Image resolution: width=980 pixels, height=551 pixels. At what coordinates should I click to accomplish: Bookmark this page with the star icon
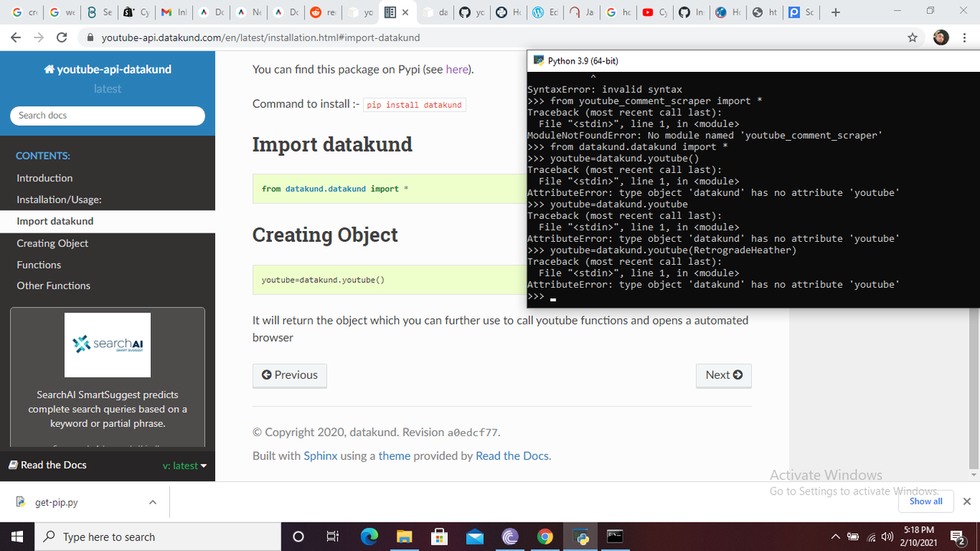(x=913, y=37)
